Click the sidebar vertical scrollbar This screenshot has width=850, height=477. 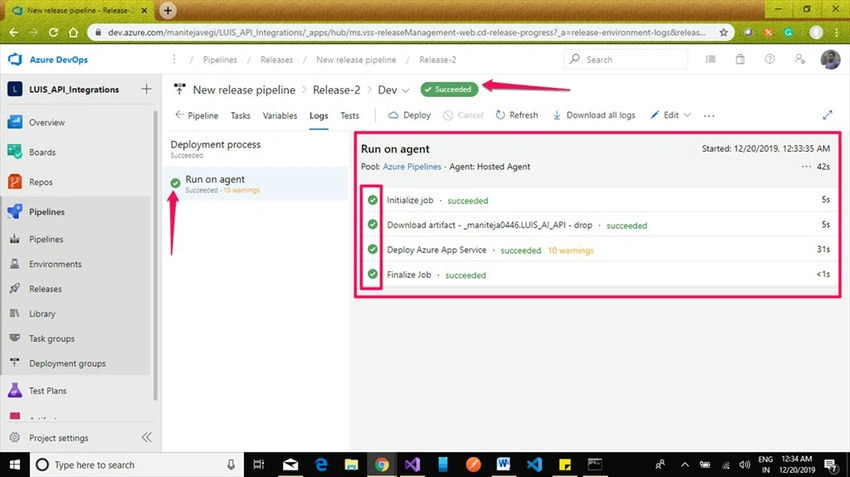click(x=156, y=255)
